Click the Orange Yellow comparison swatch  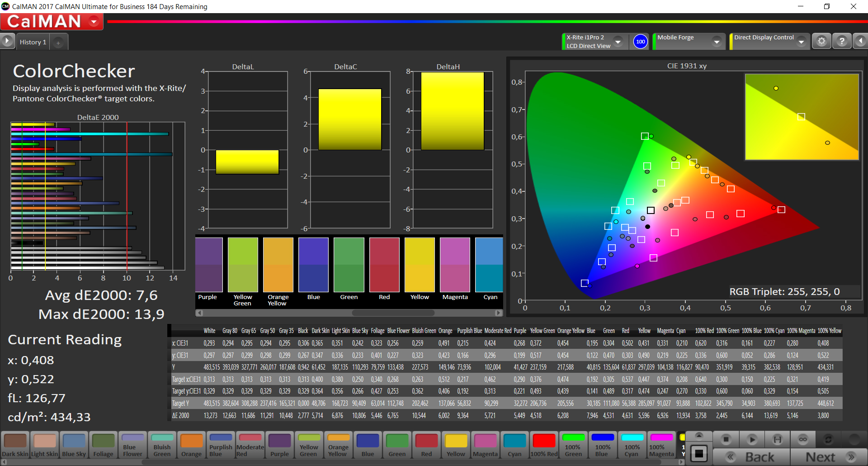pyautogui.click(x=278, y=265)
